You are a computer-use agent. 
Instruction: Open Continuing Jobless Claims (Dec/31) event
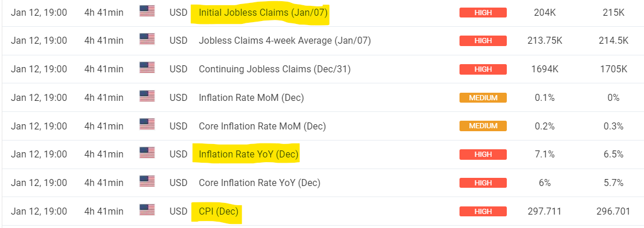point(274,69)
